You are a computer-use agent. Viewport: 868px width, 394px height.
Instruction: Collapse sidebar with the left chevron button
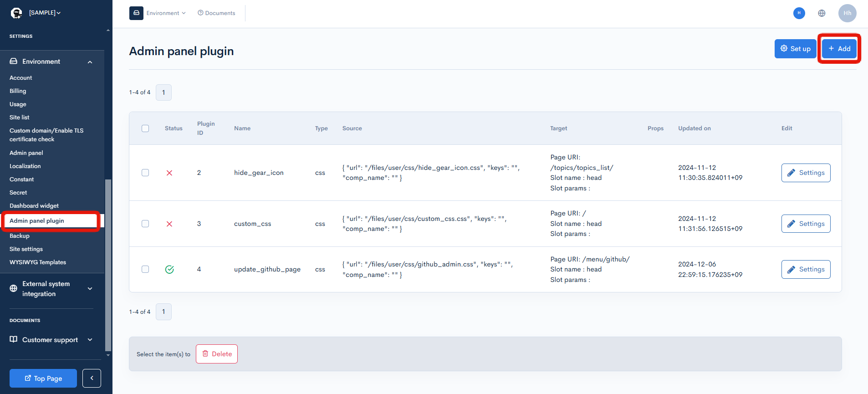pyautogui.click(x=92, y=378)
